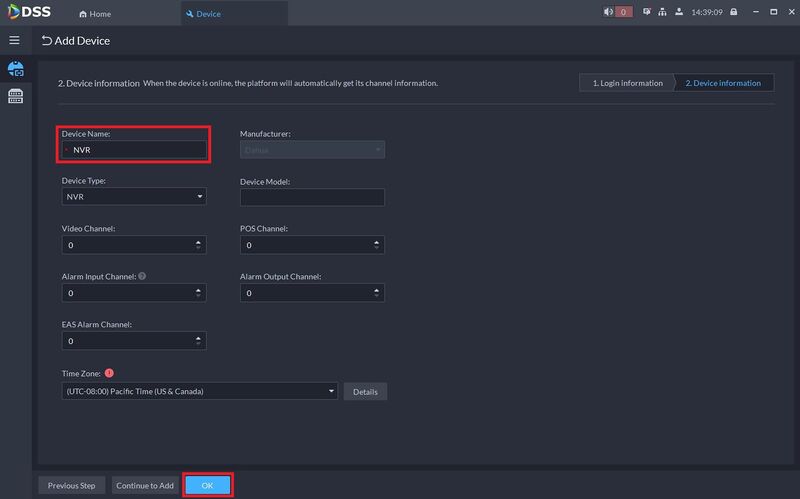Click the OK button
The width and height of the screenshot is (800, 499).
click(x=207, y=485)
